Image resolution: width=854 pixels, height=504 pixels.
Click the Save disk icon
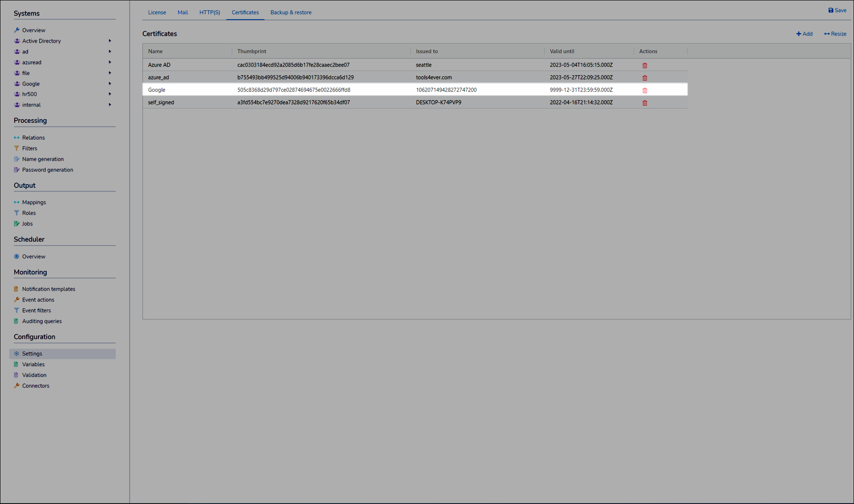(830, 10)
